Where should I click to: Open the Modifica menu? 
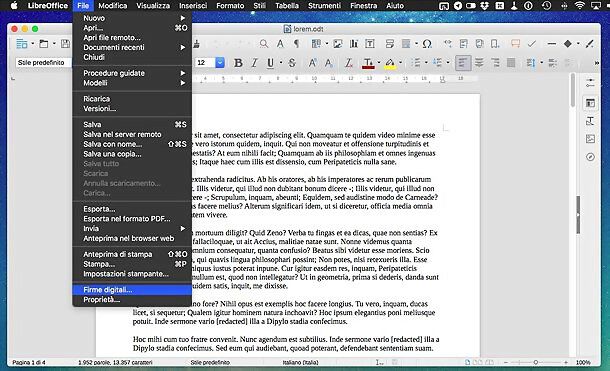click(x=112, y=5)
